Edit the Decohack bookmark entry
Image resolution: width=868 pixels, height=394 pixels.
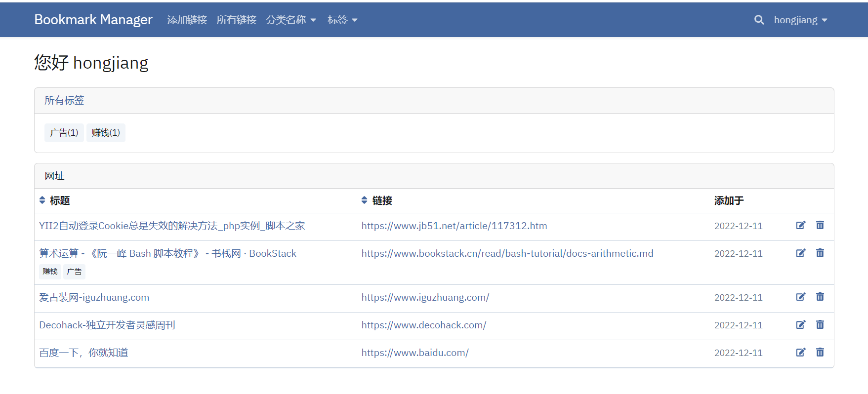coord(801,324)
